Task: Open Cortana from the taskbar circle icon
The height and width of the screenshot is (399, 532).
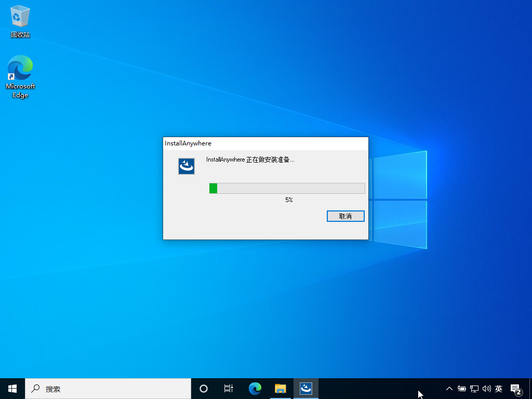Action: (204, 389)
